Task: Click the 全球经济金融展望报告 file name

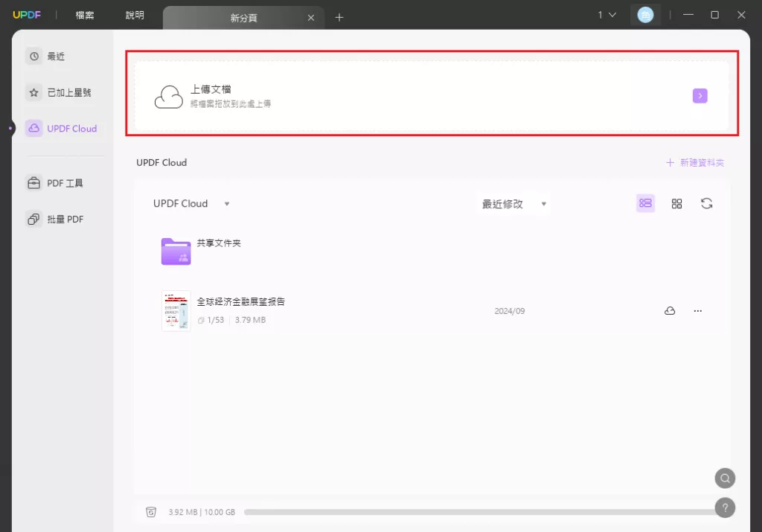Action: (240, 301)
